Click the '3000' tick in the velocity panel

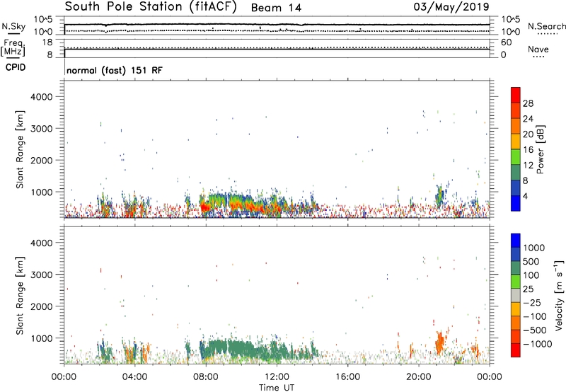[x=41, y=275]
